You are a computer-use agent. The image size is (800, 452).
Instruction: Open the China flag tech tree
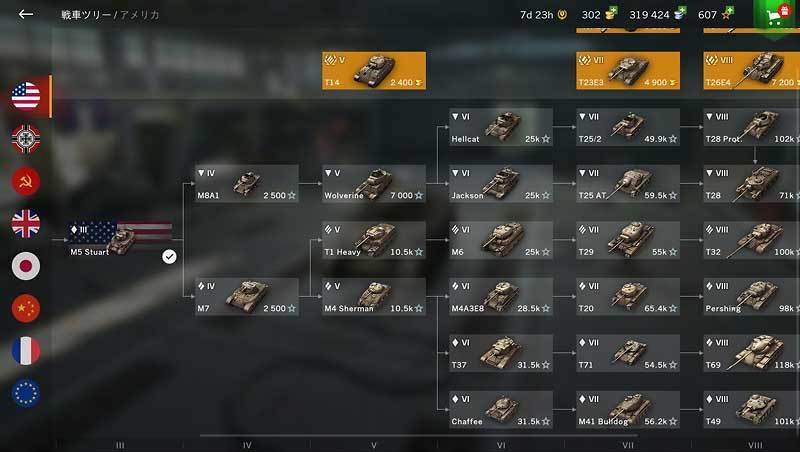26,308
